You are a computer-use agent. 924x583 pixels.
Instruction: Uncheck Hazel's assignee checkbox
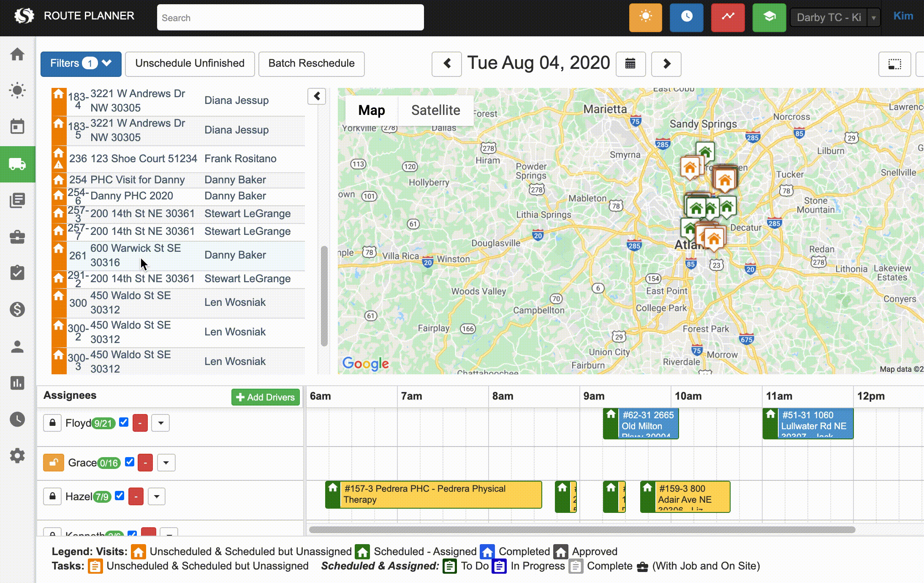(120, 496)
